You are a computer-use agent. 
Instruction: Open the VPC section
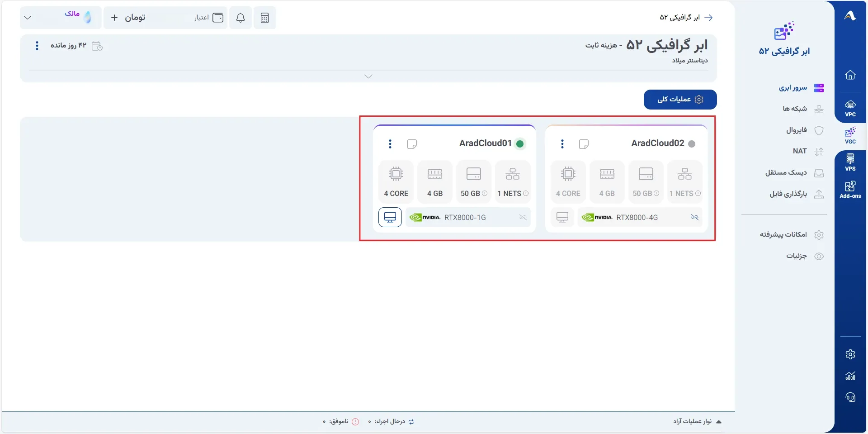(850, 109)
